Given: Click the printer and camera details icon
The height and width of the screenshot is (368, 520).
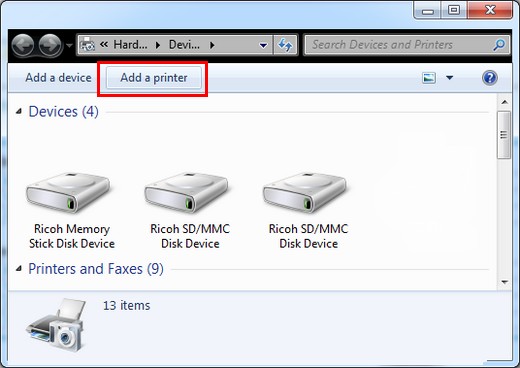Looking at the screenshot, I should click(57, 325).
